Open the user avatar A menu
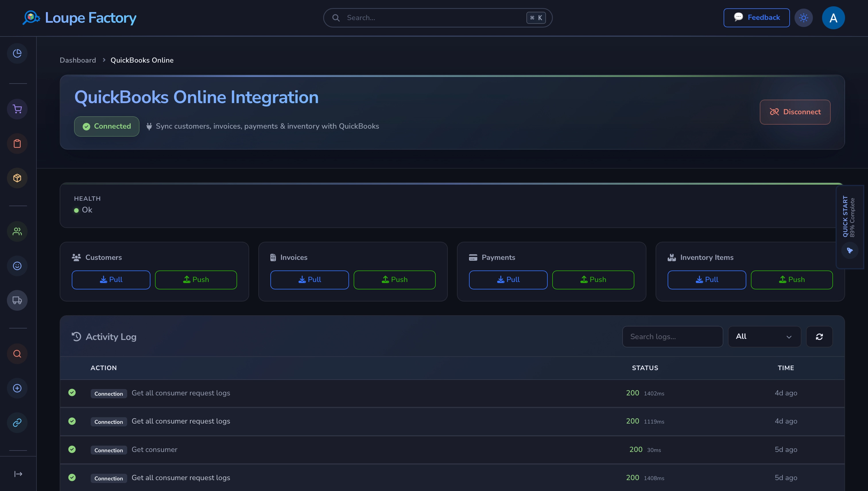The width and height of the screenshot is (868, 491). coord(833,18)
